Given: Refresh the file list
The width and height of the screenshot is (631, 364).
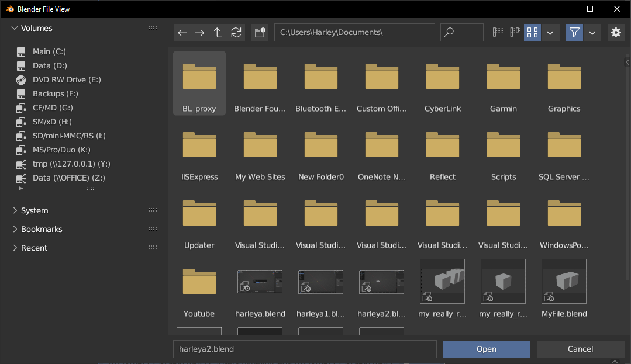Looking at the screenshot, I should point(236,32).
